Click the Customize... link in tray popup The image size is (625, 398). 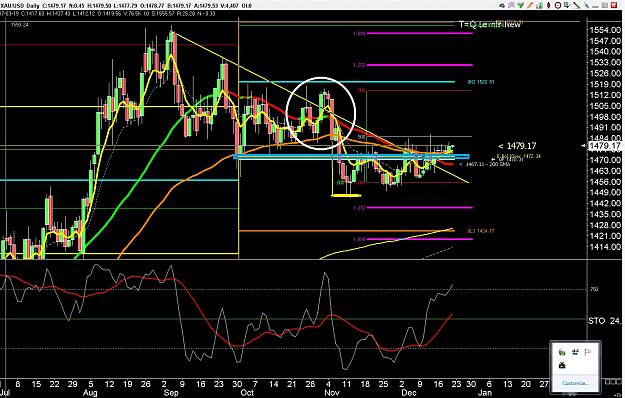(x=575, y=383)
